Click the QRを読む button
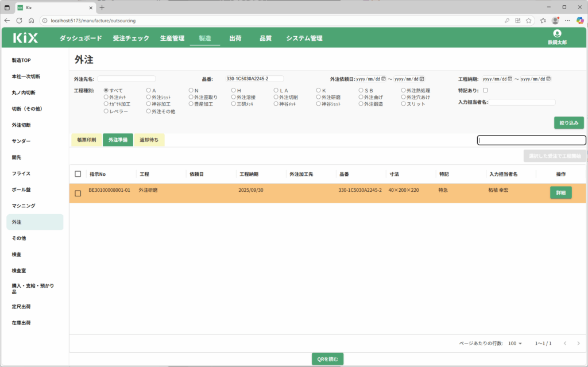The width and height of the screenshot is (588, 367). pos(328,359)
